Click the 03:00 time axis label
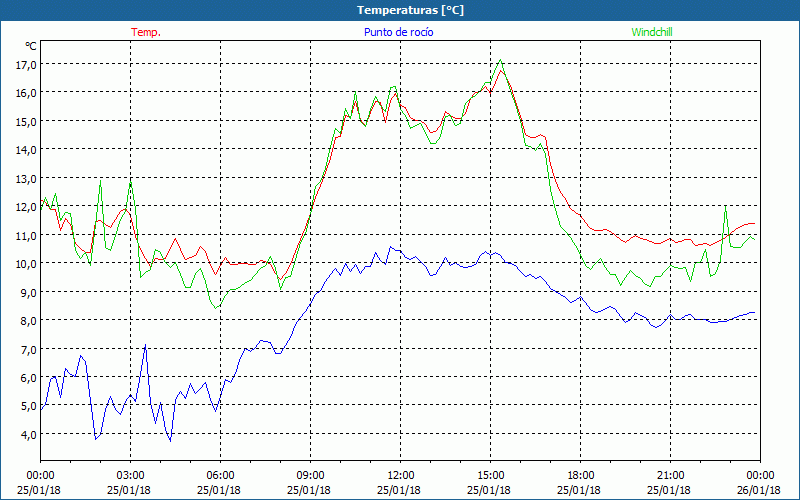The image size is (800, 500). click(x=131, y=476)
